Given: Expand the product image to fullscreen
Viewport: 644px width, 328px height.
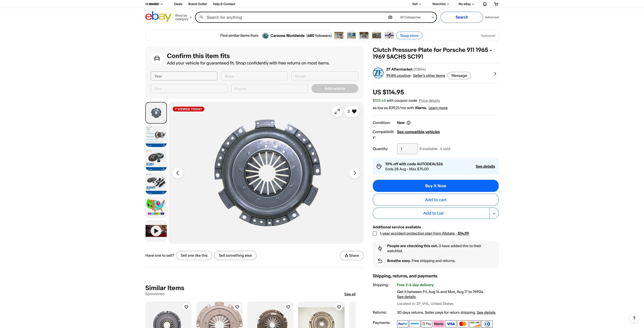Looking at the screenshot, I should (x=337, y=112).
